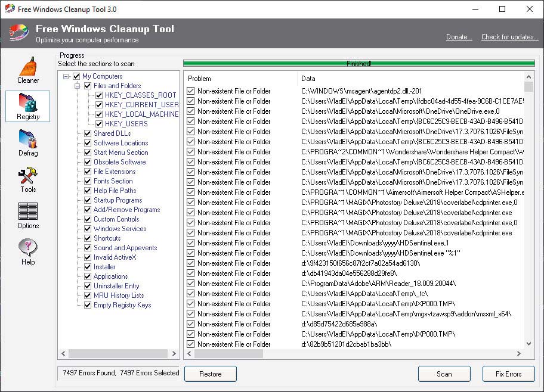Viewport: 544px width, 392px height.
Task: Collapse the Files and Folders tree node
Action: (x=78, y=86)
